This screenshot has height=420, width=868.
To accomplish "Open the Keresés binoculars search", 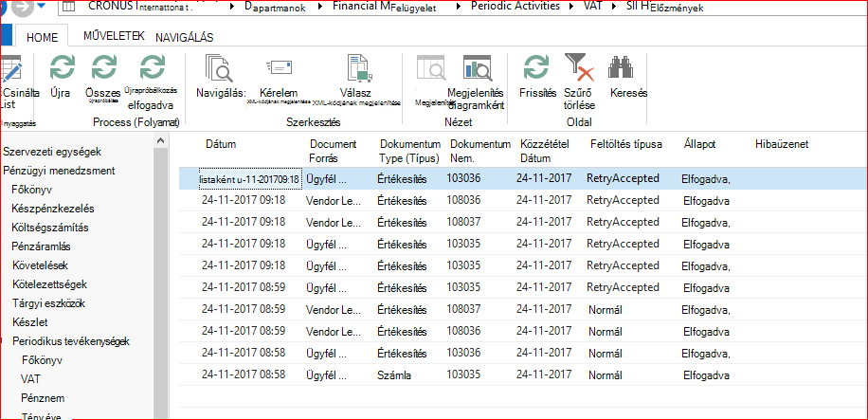I will pos(621,67).
